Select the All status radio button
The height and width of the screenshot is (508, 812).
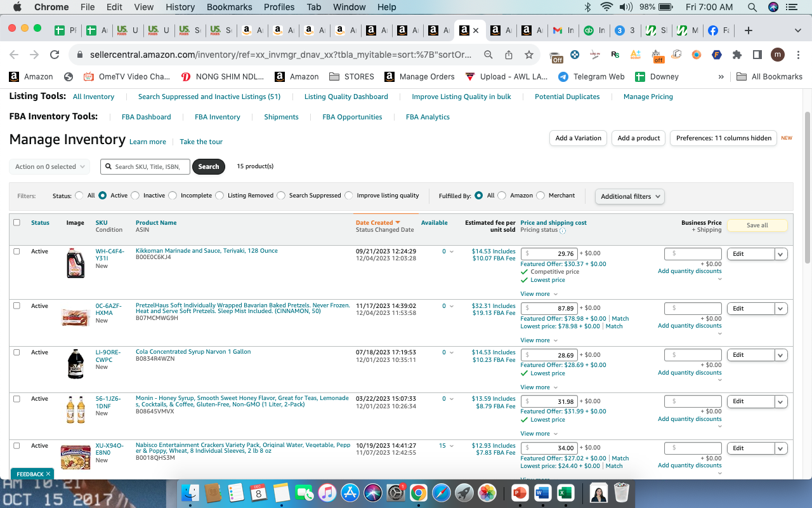[x=79, y=196]
